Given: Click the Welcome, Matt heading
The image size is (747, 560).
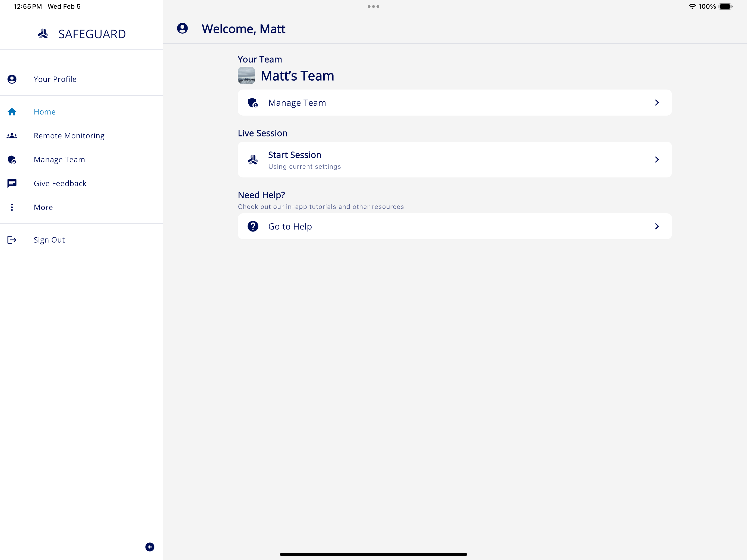Looking at the screenshot, I should point(243,29).
